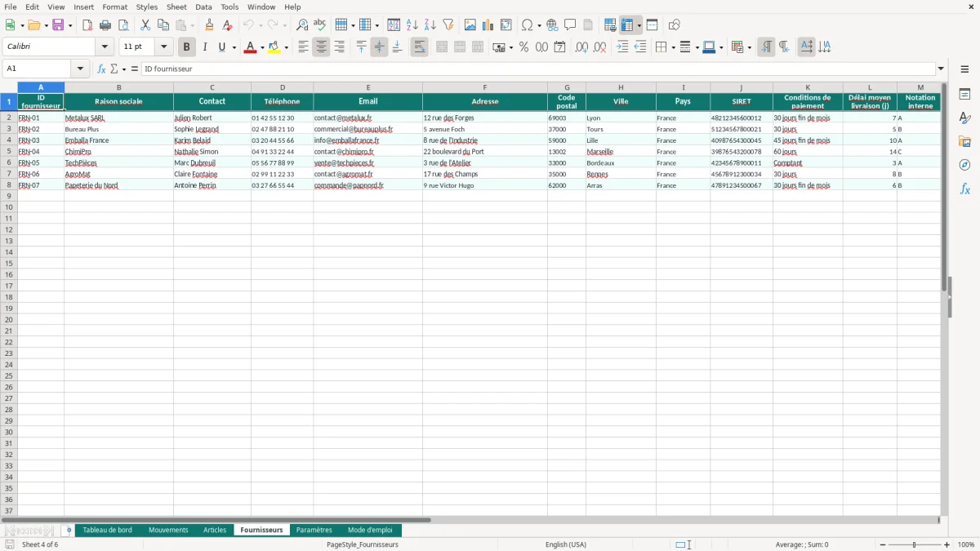
Task: Toggle Center Vertically alignment
Action: 379,47
